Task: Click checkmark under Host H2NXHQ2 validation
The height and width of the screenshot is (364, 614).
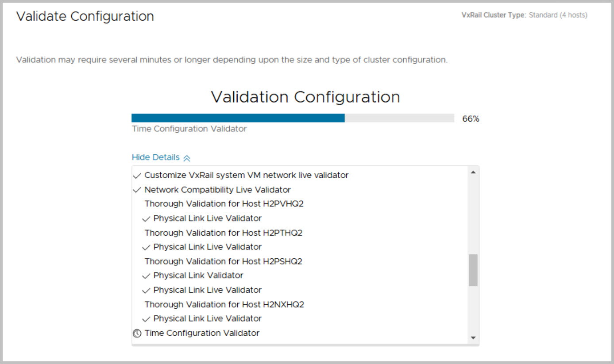Action: [x=146, y=318]
